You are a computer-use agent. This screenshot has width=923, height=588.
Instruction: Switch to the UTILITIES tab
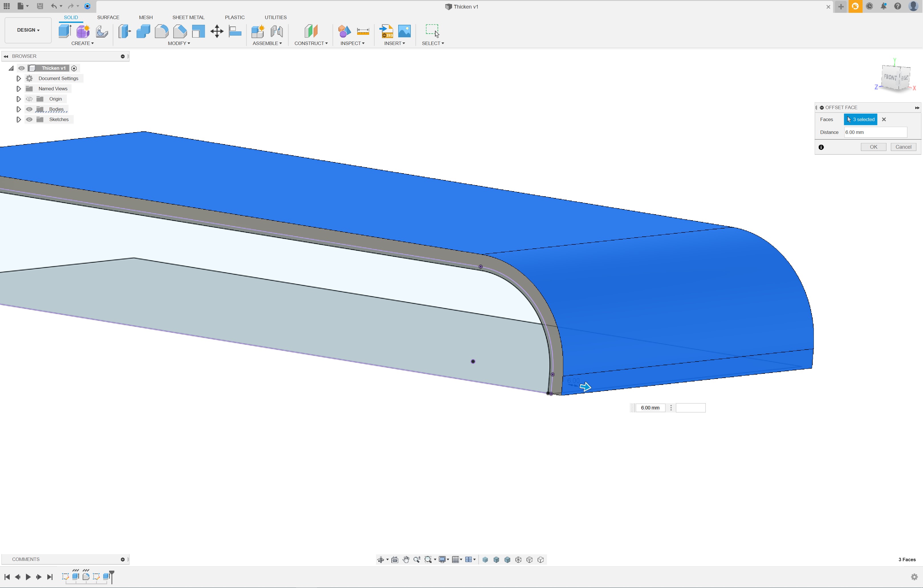(x=276, y=17)
